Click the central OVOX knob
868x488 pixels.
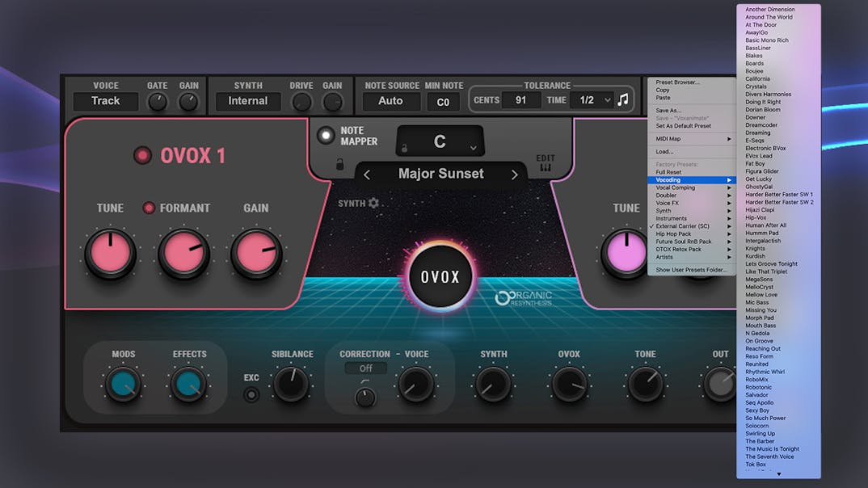[x=440, y=276]
